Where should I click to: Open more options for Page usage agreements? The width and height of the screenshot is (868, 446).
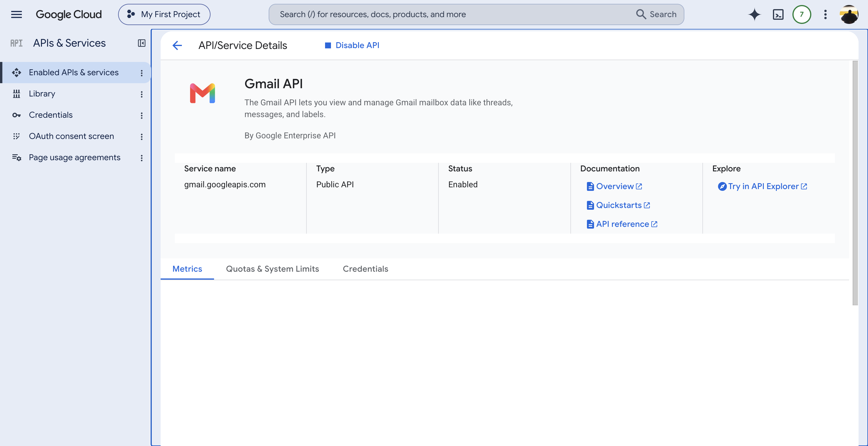pyautogui.click(x=141, y=158)
